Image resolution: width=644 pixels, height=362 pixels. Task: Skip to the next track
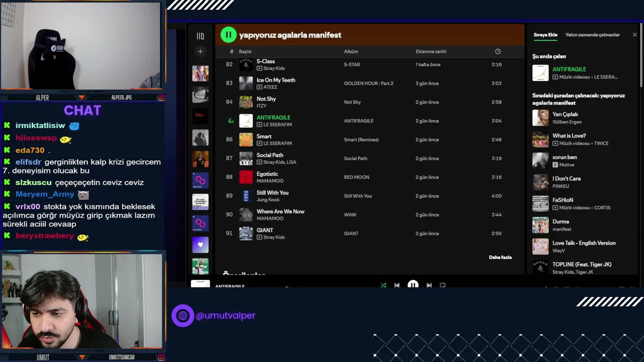click(429, 285)
